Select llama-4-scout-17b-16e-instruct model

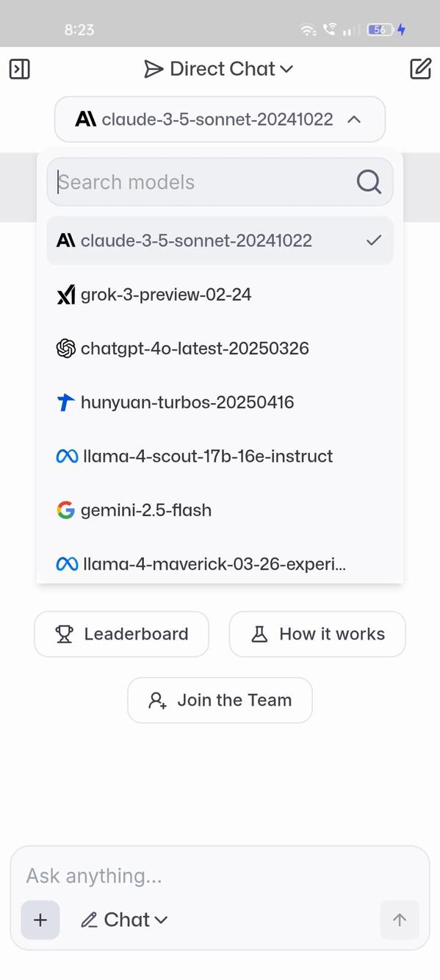[x=220, y=457]
